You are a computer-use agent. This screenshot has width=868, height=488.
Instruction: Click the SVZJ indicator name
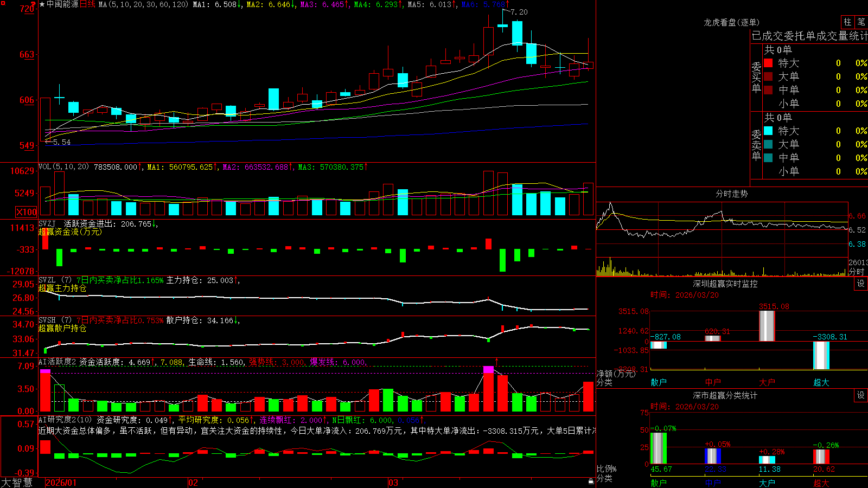coord(47,223)
